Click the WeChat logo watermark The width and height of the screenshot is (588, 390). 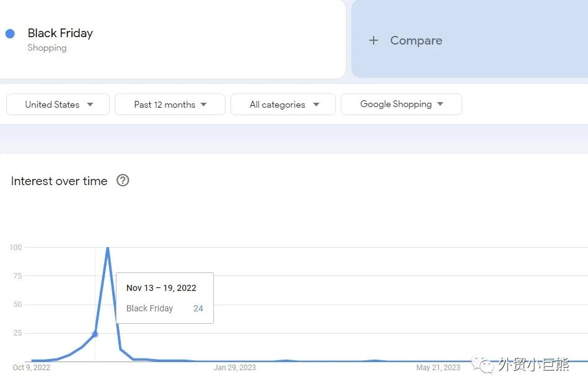483,365
